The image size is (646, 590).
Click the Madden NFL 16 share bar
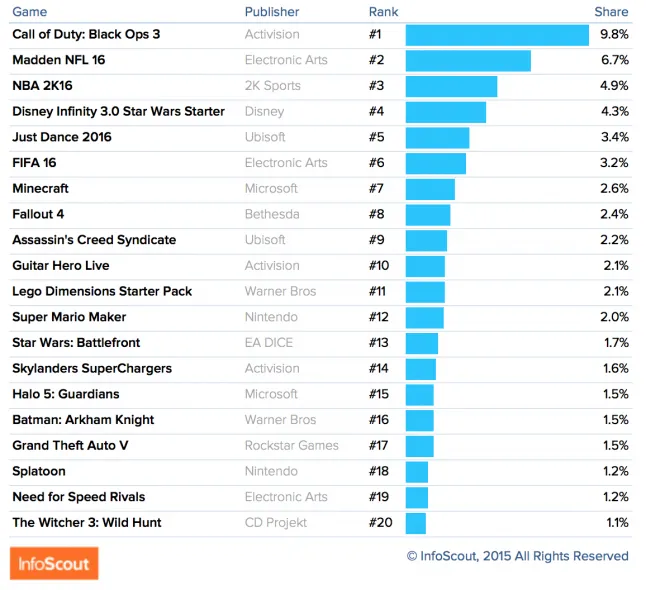point(468,61)
